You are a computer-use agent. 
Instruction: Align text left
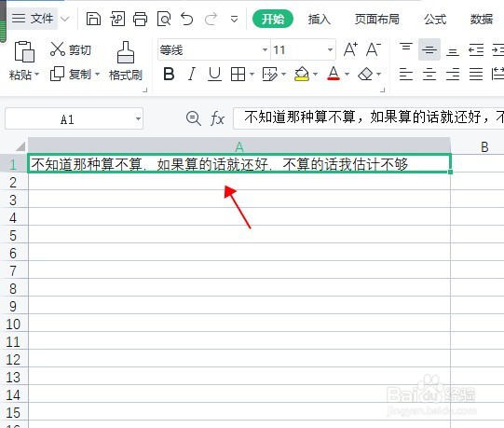click(x=406, y=75)
